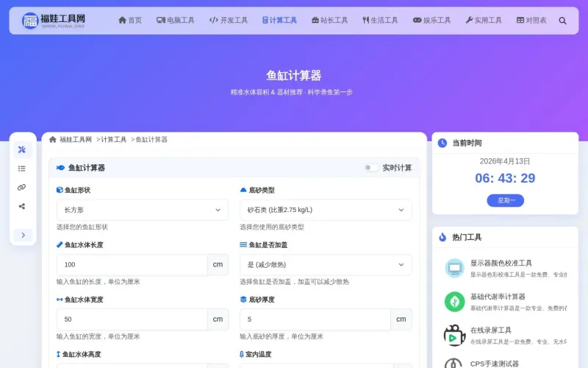Click the width arrows icon beside 鱼缸水体宽度
The height and width of the screenshot is (368, 588).
click(x=60, y=300)
